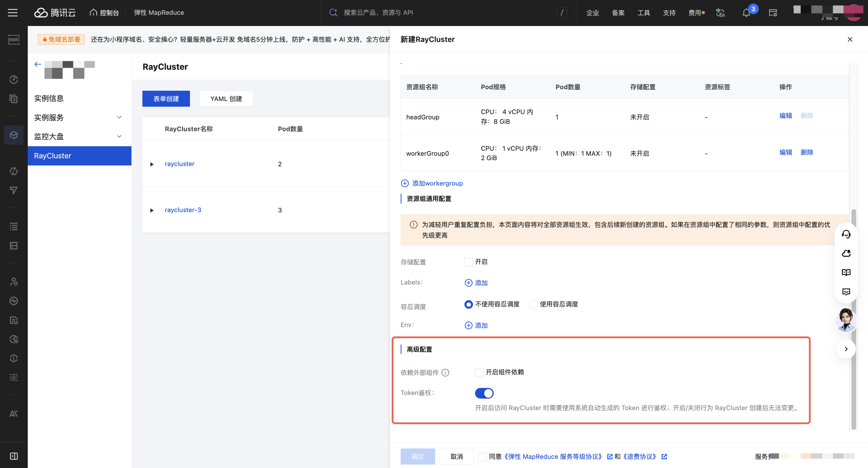Click 添加 next to Labels
868x468 pixels.
476,283
